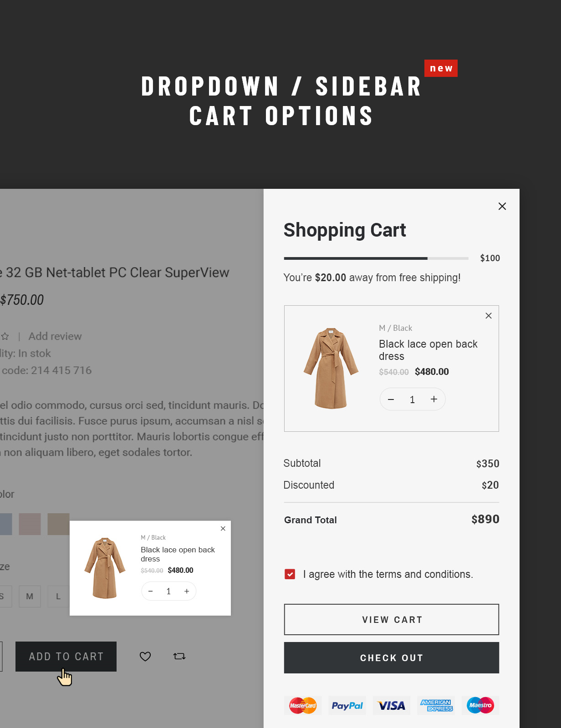Select size M option
Image resolution: width=561 pixels, height=728 pixels.
point(30,596)
